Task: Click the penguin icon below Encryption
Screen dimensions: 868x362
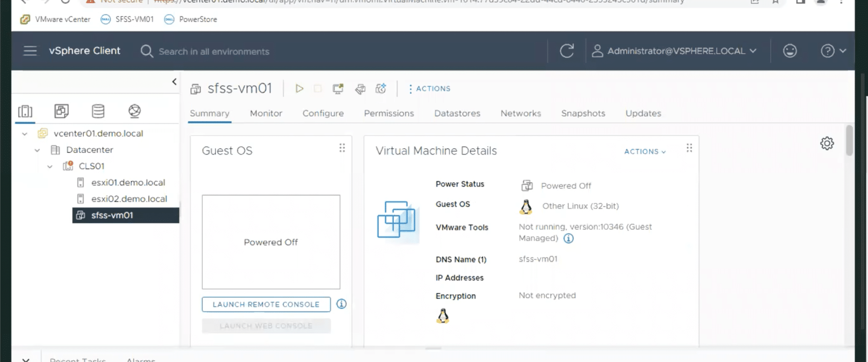Action: point(443,316)
